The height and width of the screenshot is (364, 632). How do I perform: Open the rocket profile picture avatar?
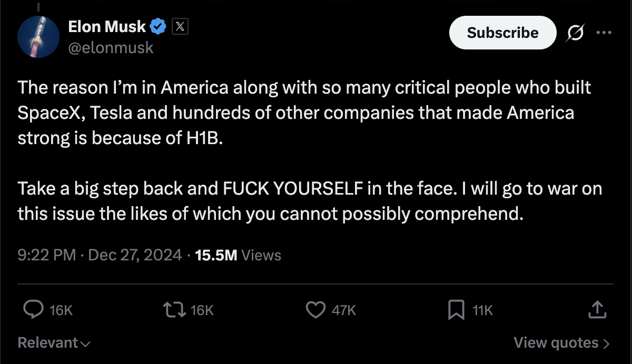coord(38,36)
